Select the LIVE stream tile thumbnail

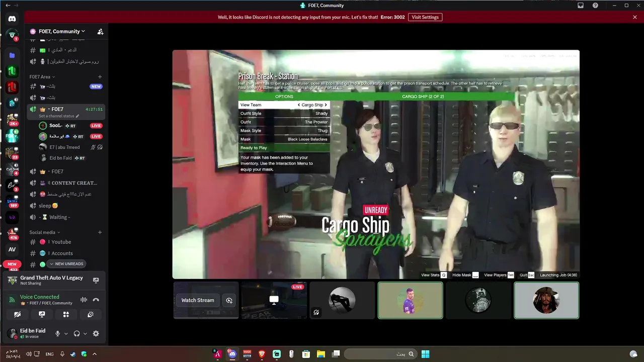click(x=274, y=300)
